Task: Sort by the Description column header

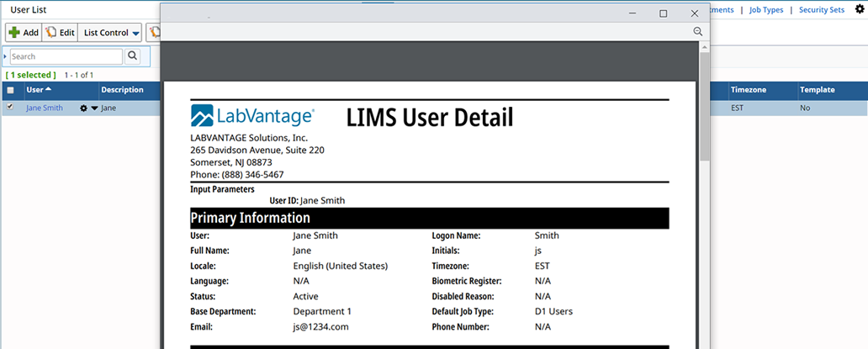Action: point(122,90)
